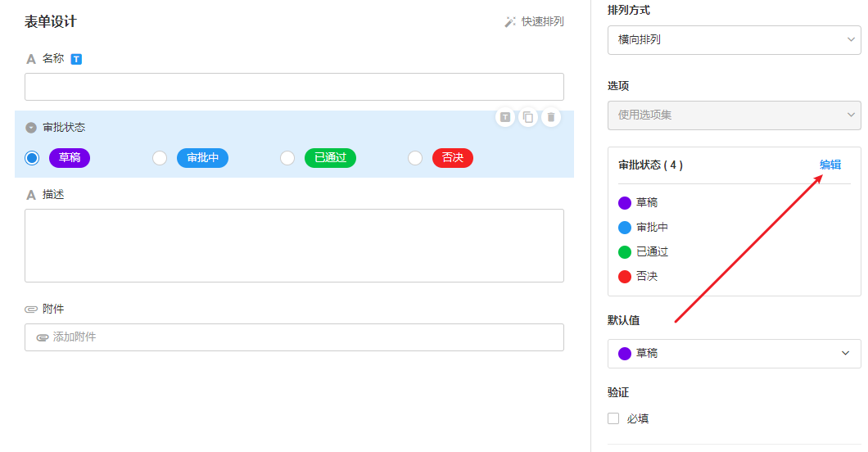The height and width of the screenshot is (452, 868).
Task: Choose the 否决 radio button
Action: 415,158
